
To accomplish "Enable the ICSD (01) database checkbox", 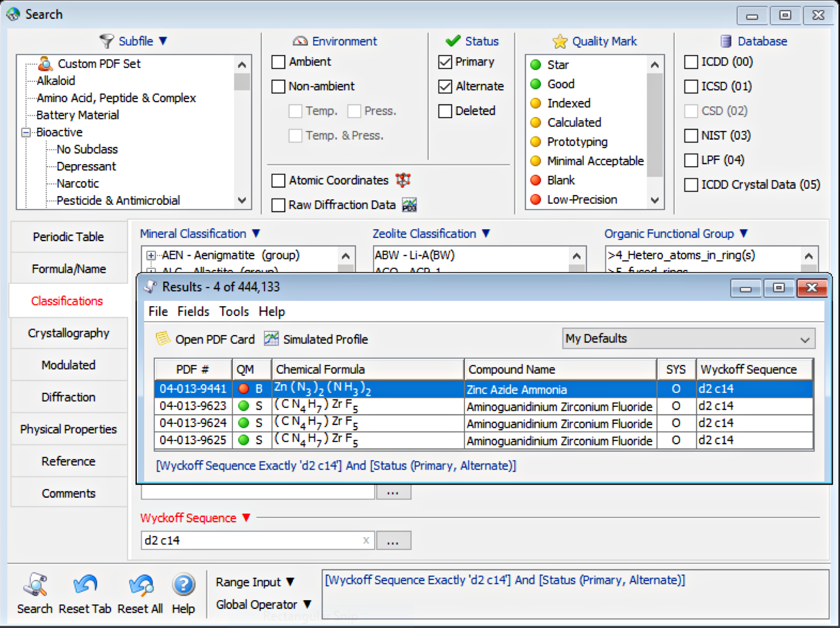I will click(x=691, y=86).
